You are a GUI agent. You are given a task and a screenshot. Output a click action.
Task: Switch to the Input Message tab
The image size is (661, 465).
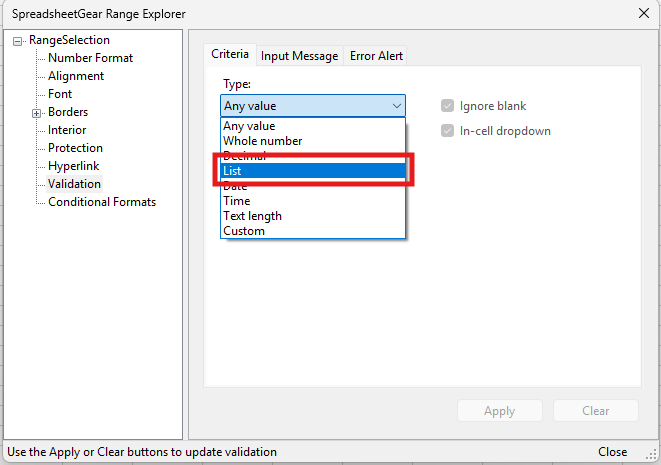tap(300, 56)
